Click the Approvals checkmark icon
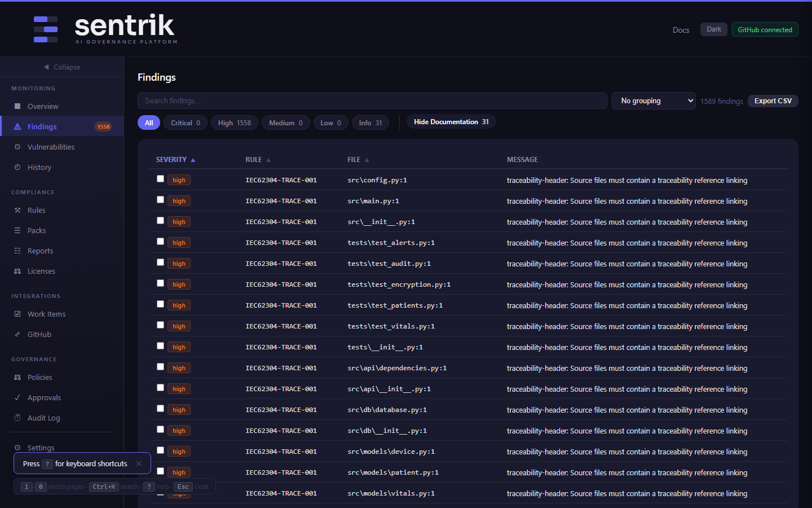The image size is (812, 508). pyautogui.click(x=17, y=397)
